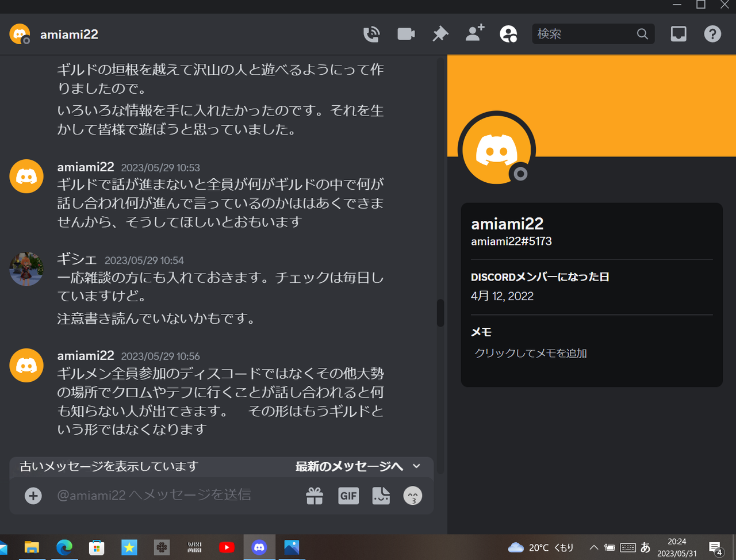
Task: Click the magnifier search icon
Action: 642,34
